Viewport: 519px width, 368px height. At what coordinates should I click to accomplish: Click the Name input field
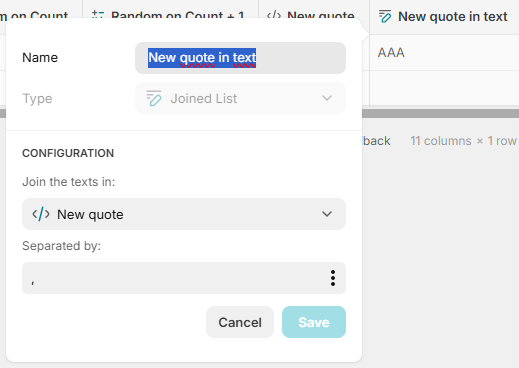(240, 58)
